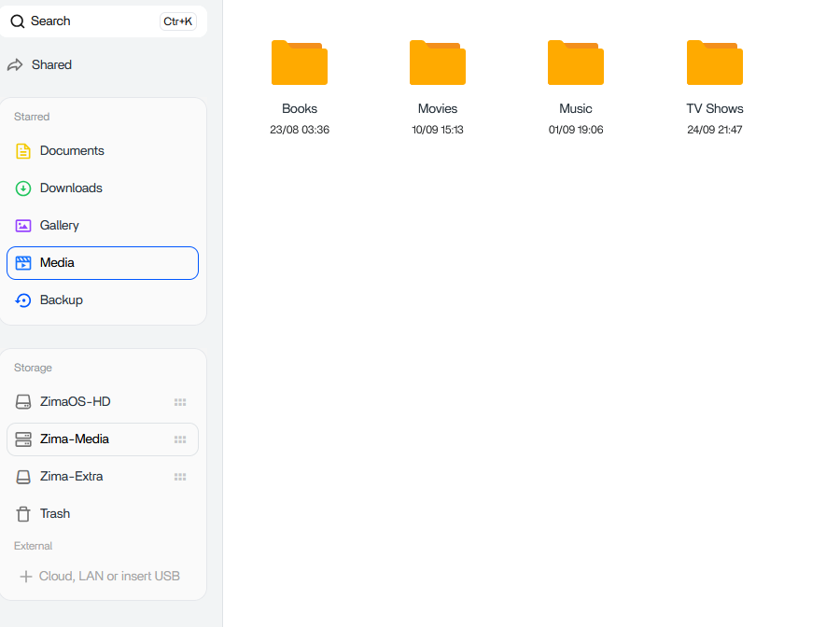This screenshot has width=840, height=627.
Task: Click grid handle next to Zima-Extra
Action: [x=180, y=477]
